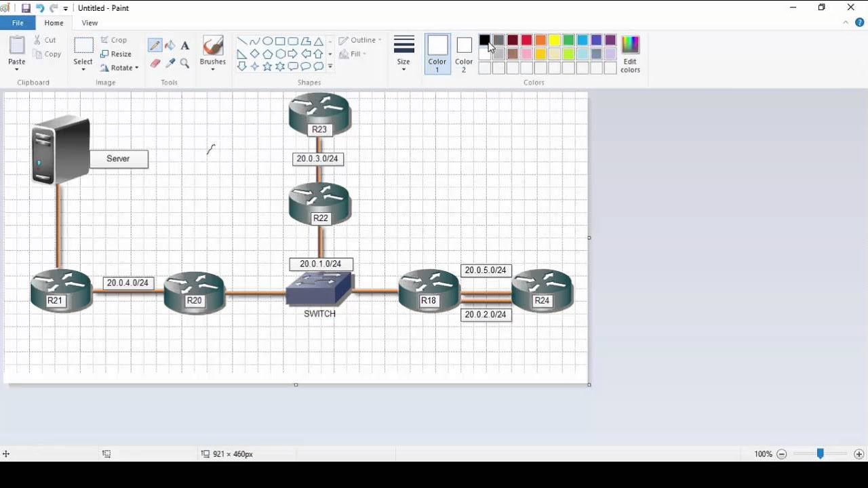The width and height of the screenshot is (868, 488).
Task: Click the zoom in plus button
Action: tap(859, 454)
